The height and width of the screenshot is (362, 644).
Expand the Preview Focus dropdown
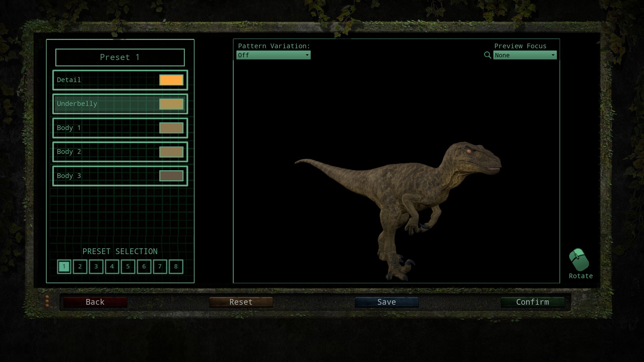(525, 55)
